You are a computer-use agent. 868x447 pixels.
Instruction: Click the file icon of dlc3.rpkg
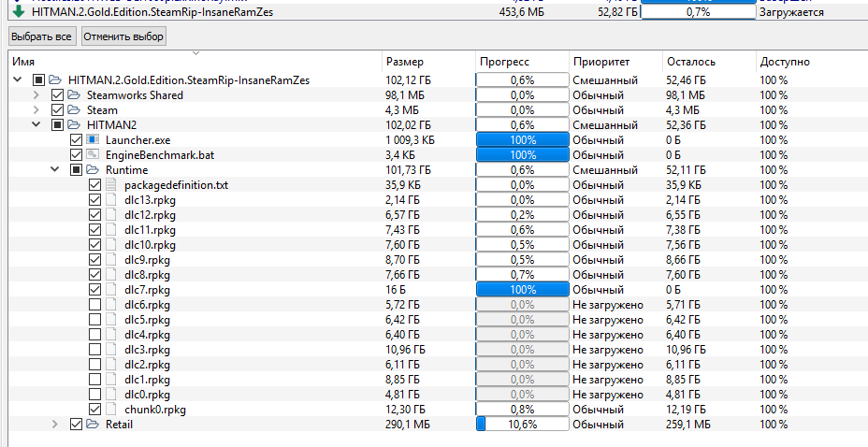point(112,350)
